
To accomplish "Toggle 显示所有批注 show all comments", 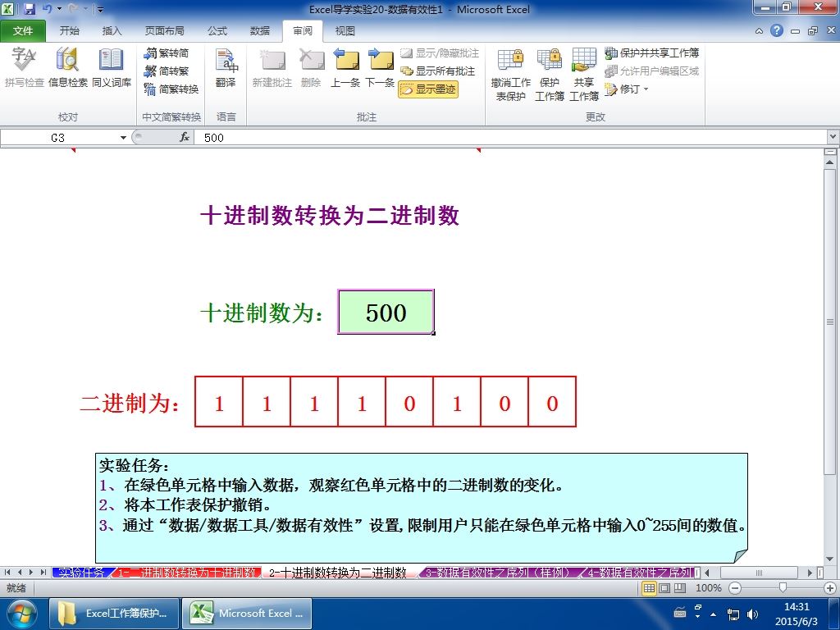I will point(438,71).
